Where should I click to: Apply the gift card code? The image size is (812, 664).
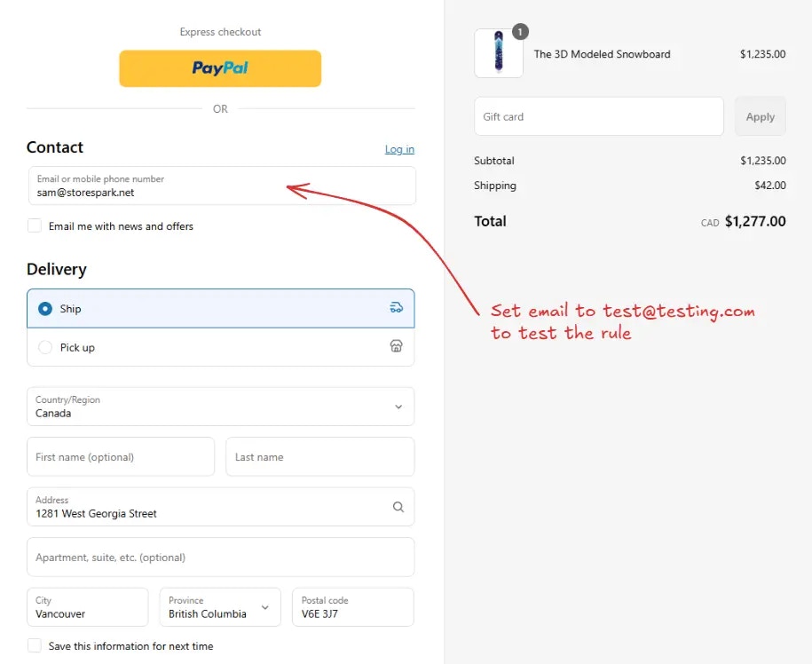coord(761,116)
